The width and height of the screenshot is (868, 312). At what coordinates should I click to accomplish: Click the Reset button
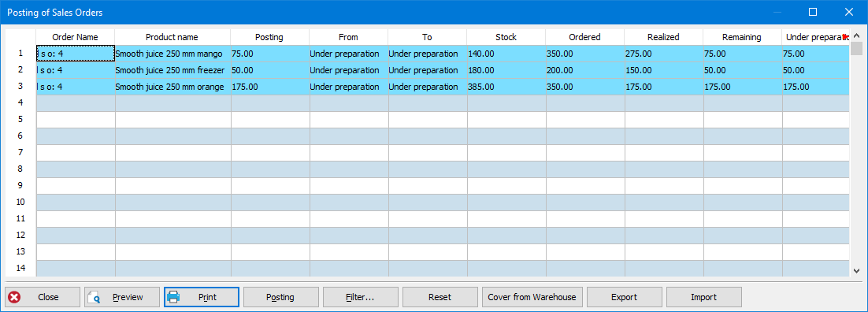(x=440, y=297)
